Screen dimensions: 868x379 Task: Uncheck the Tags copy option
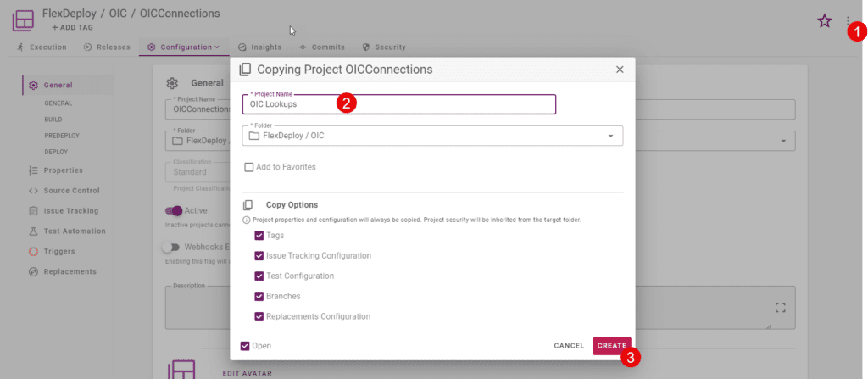pos(259,236)
